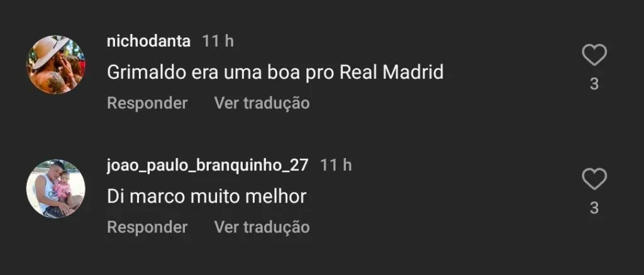Show translation of the Grimaldo comment
644x275 pixels.
coord(262,103)
